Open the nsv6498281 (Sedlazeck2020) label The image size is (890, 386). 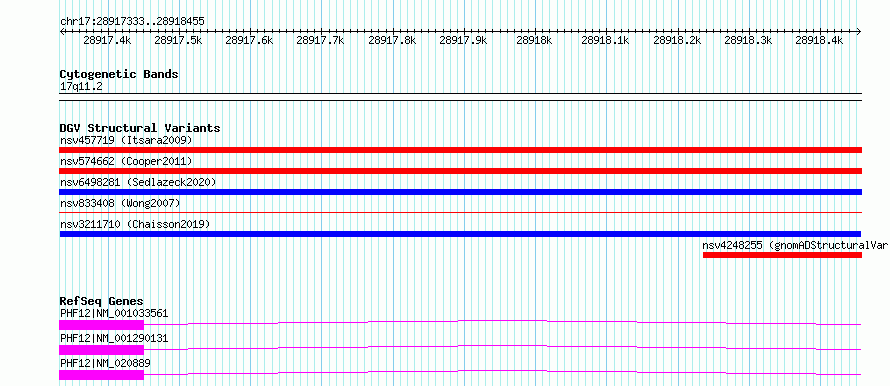(x=138, y=182)
